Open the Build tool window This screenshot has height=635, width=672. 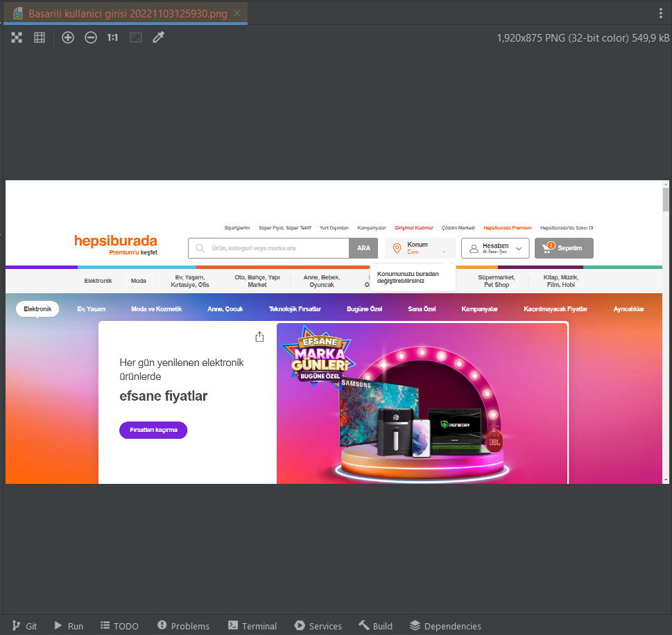point(376,625)
